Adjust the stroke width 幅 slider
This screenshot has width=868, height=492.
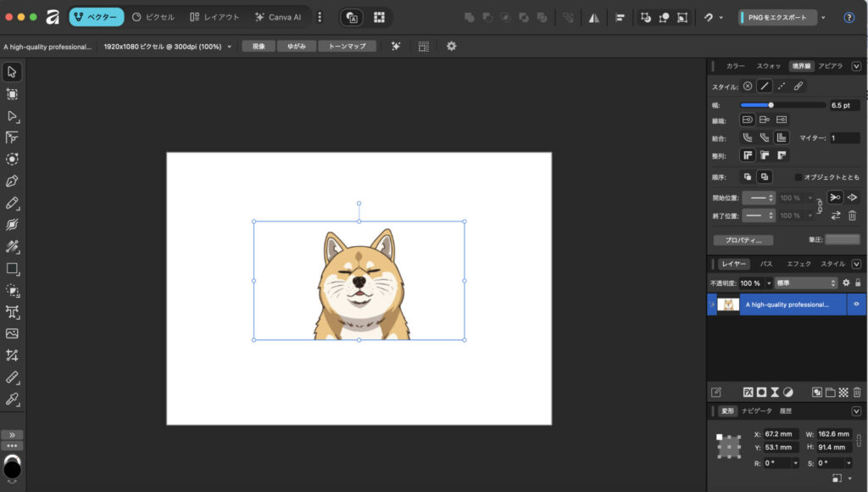click(x=771, y=105)
